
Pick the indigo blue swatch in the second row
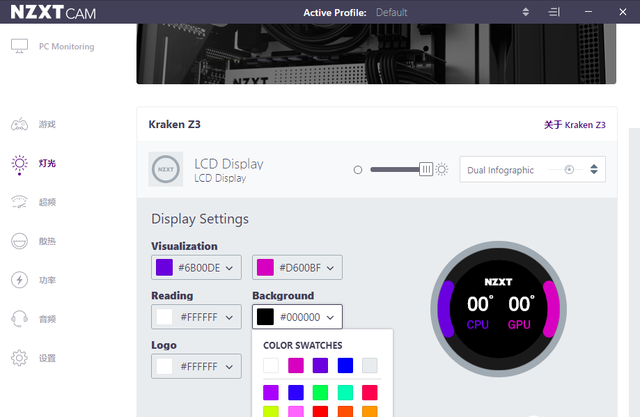pos(296,393)
